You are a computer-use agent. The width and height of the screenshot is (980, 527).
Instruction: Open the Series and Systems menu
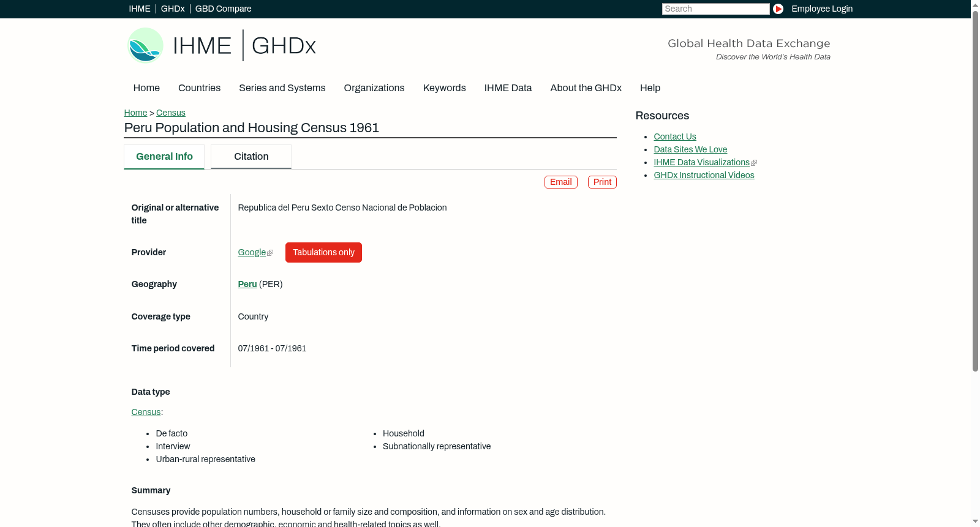click(282, 88)
